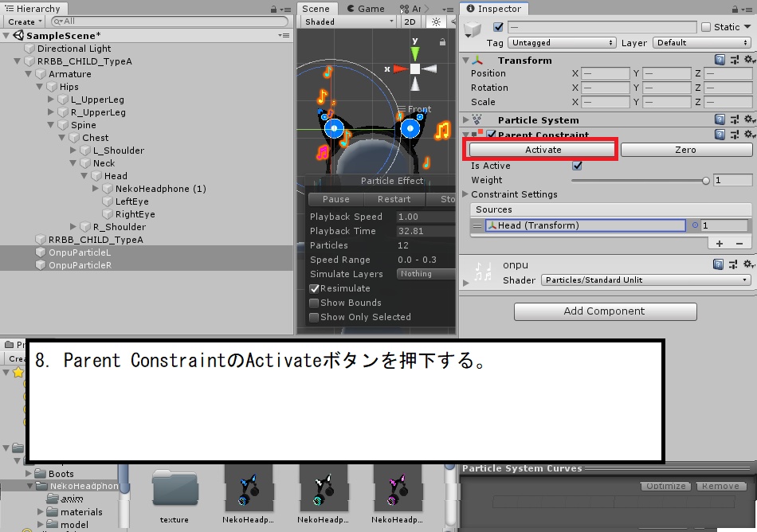Open Particle System gear settings

749,119
